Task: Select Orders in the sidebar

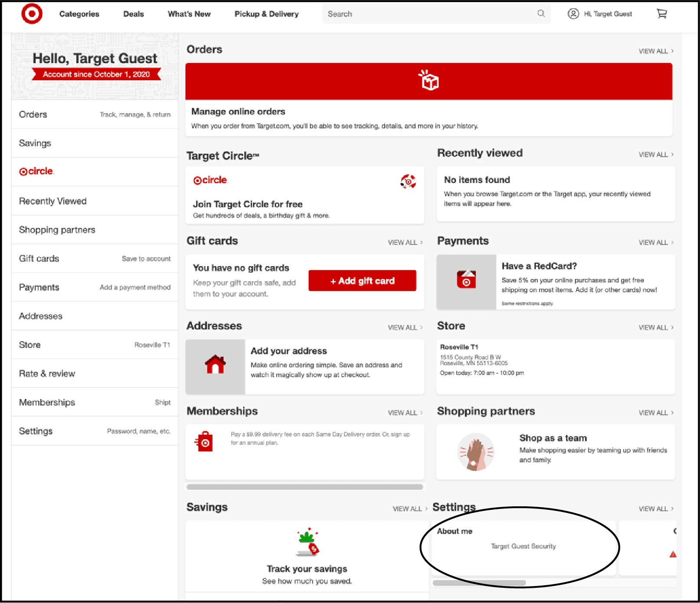Action: click(x=95, y=114)
